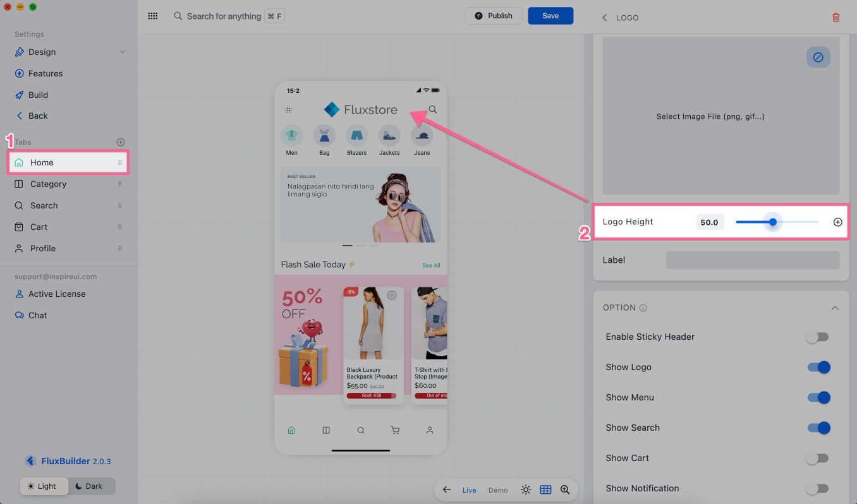
Task: Collapse the OPTION section chevron
Action: (x=835, y=308)
